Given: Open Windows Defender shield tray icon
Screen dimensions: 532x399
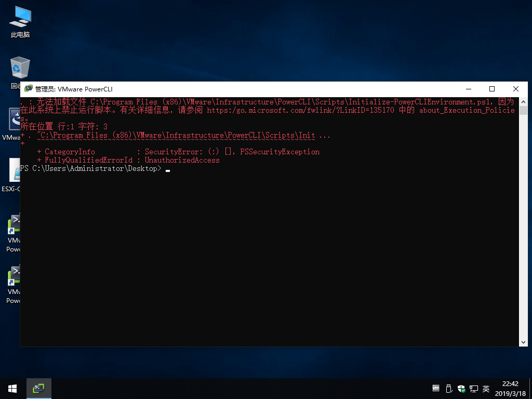Looking at the screenshot, I should (x=461, y=389).
